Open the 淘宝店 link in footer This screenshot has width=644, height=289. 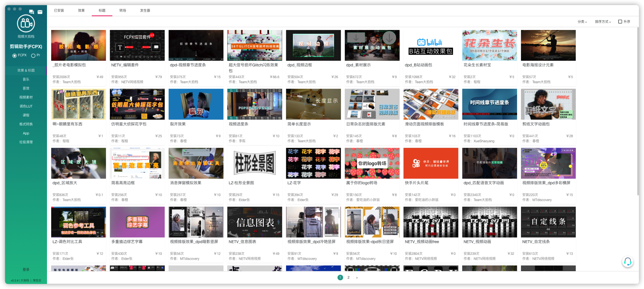click(37, 280)
